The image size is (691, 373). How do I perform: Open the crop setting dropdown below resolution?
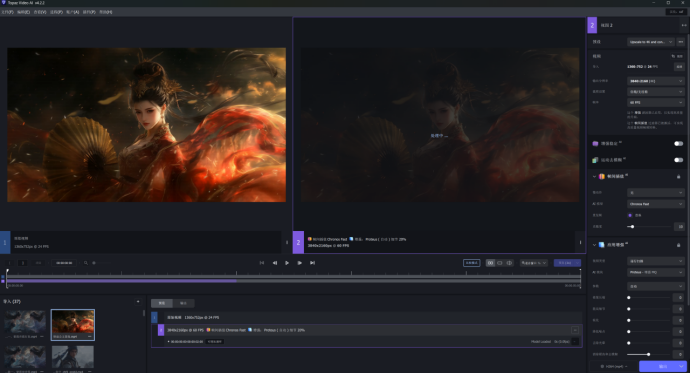coord(656,92)
